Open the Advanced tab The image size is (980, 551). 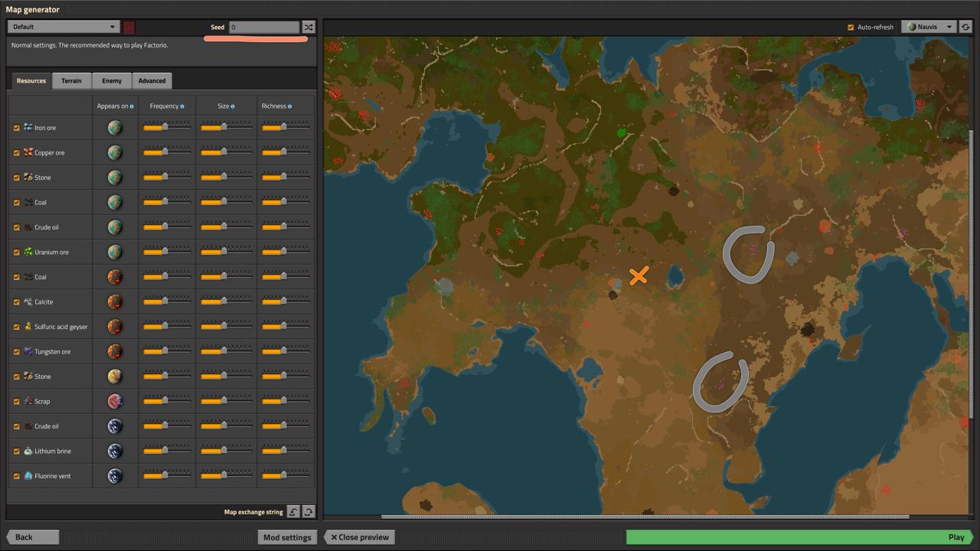[x=152, y=80]
